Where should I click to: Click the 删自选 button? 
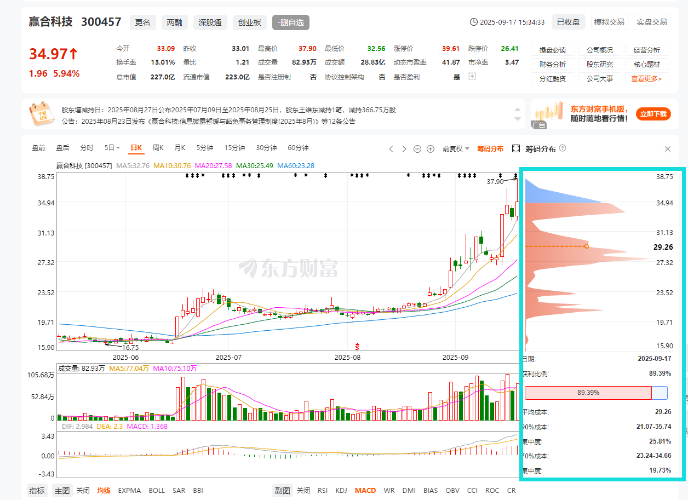point(290,22)
